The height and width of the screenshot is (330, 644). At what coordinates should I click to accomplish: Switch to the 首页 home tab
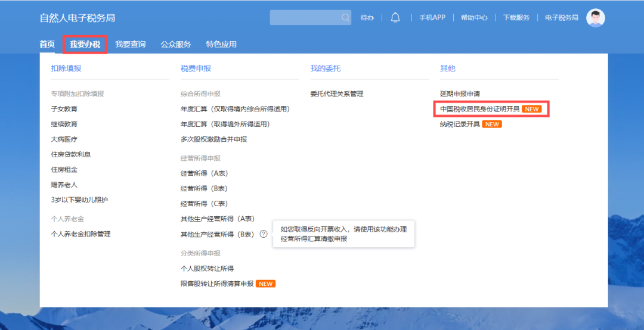47,44
